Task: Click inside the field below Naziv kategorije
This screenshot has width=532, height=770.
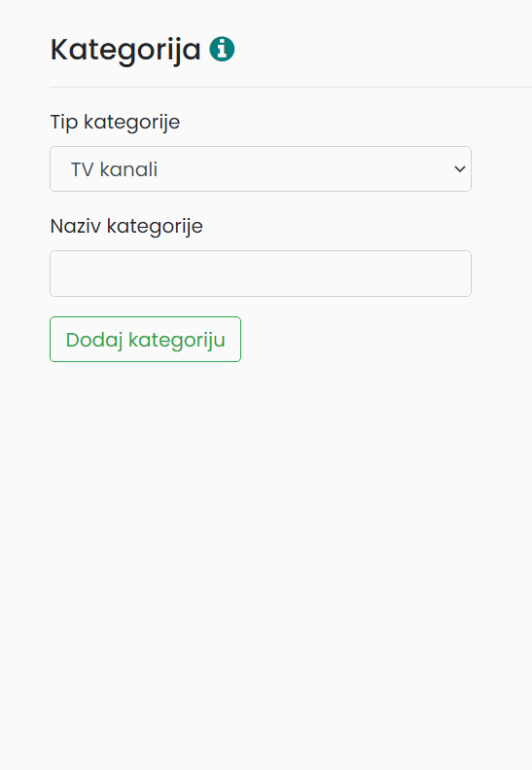Action: tap(261, 274)
